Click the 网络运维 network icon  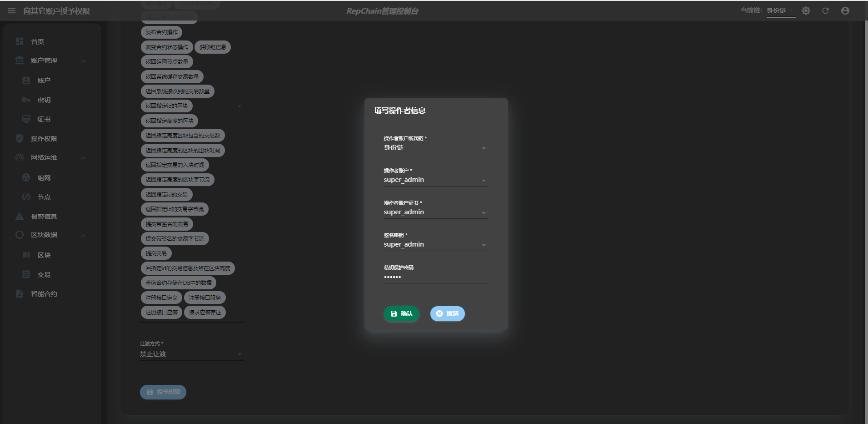(x=20, y=157)
